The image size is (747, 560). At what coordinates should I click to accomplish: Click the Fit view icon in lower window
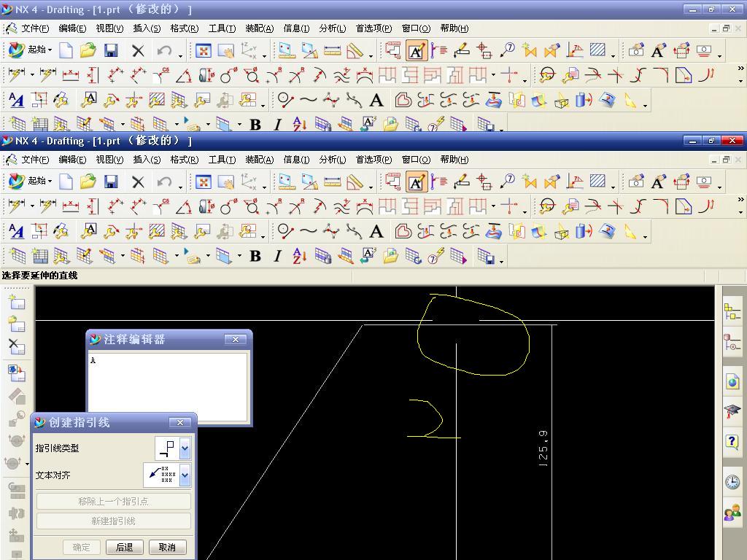(204, 182)
